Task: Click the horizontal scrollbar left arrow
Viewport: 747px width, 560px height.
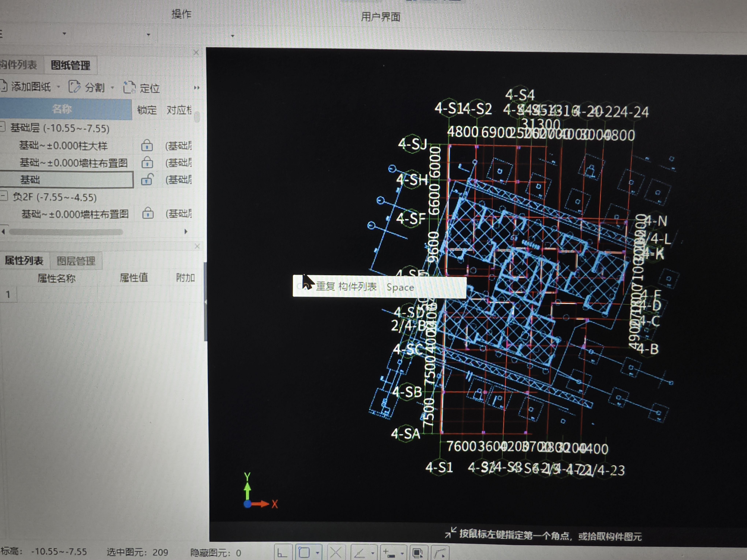Action: tap(3, 232)
